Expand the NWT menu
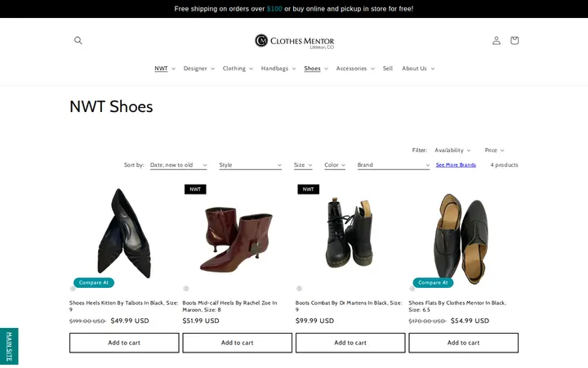588x368 pixels. pyautogui.click(x=165, y=69)
